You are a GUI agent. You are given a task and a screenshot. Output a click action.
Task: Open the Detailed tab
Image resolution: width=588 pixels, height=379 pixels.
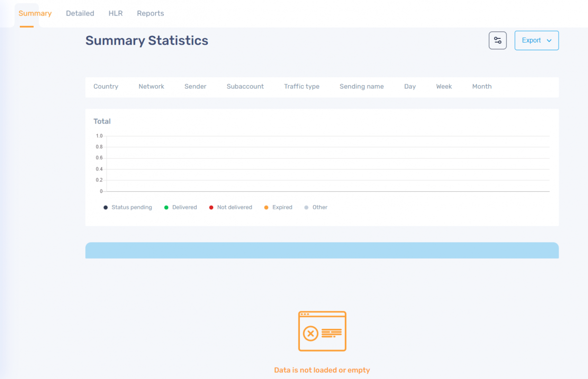pos(80,13)
